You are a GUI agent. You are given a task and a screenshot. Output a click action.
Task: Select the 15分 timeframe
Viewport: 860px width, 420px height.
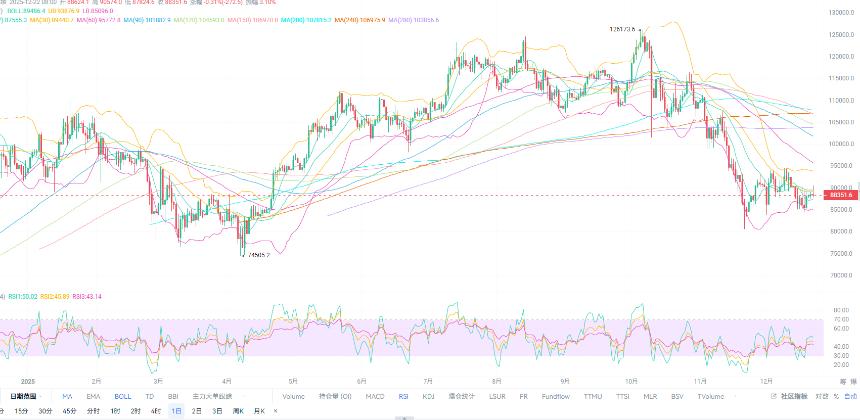tap(21, 411)
